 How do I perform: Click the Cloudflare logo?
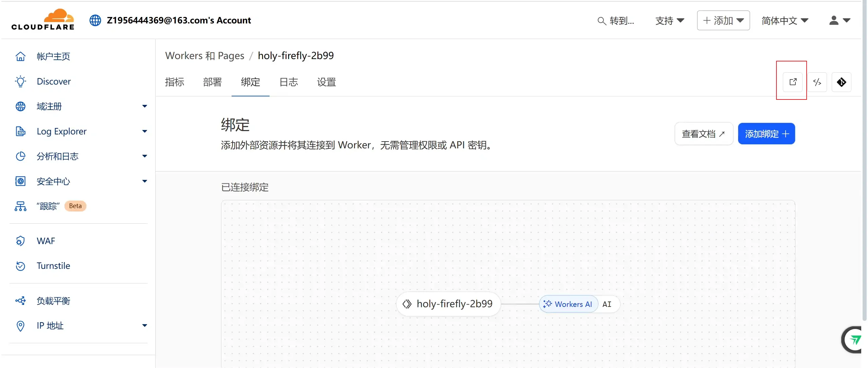[43, 20]
